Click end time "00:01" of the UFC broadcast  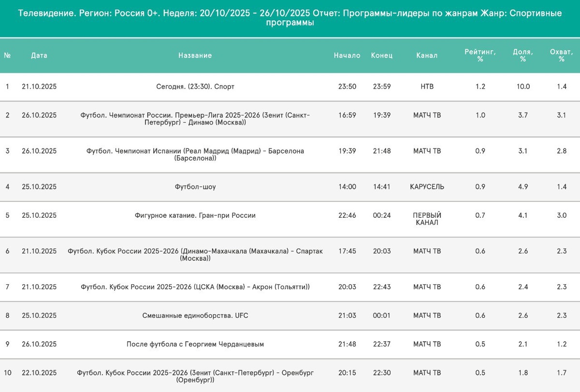(382, 316)
